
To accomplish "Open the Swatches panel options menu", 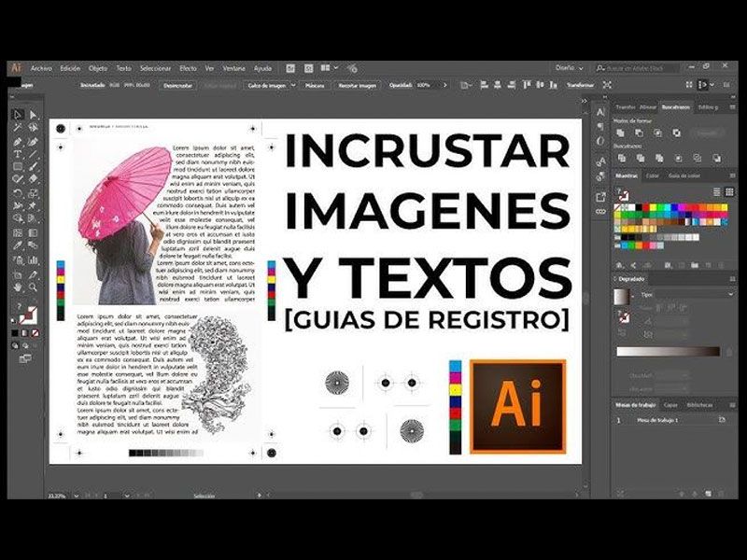I will (732, 175).
